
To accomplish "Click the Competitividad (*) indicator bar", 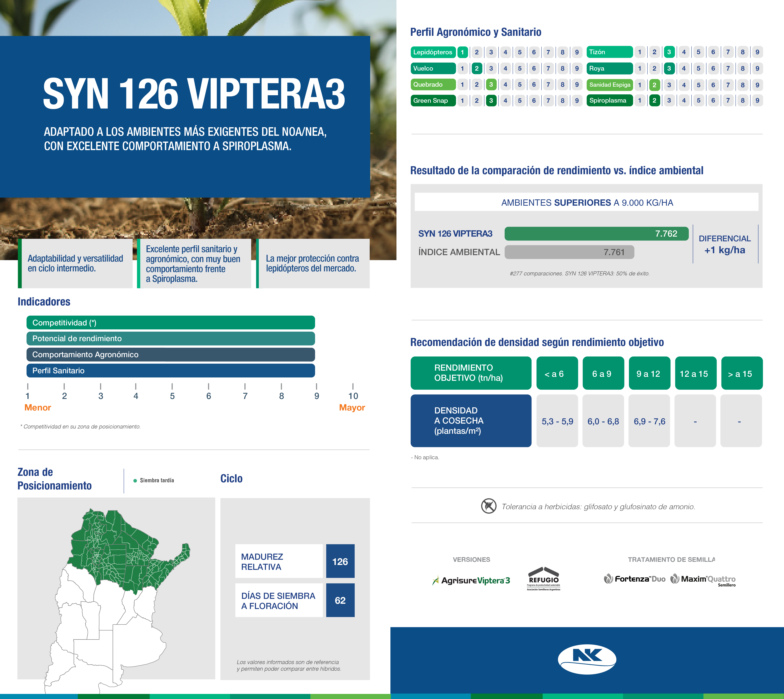I will click(x=171, y=323).
